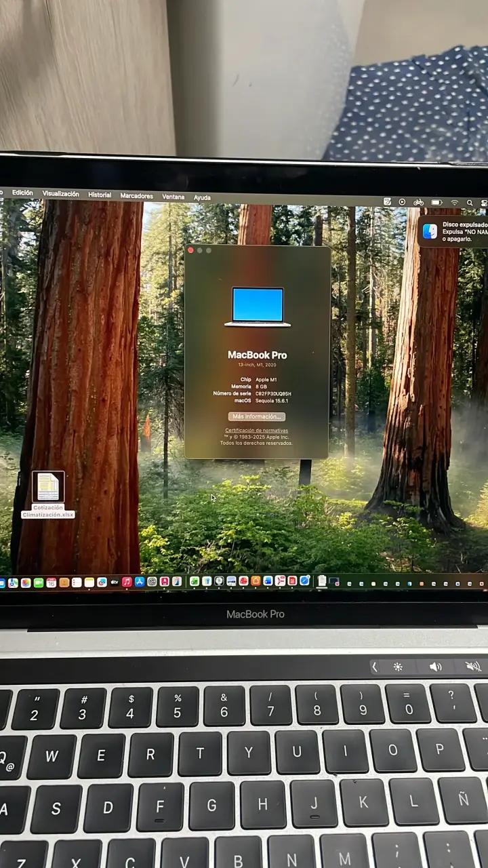Click the 13-inch, M1, 2020 subtitle
Viewport: 488px width, 868px height.
point(257,365)
